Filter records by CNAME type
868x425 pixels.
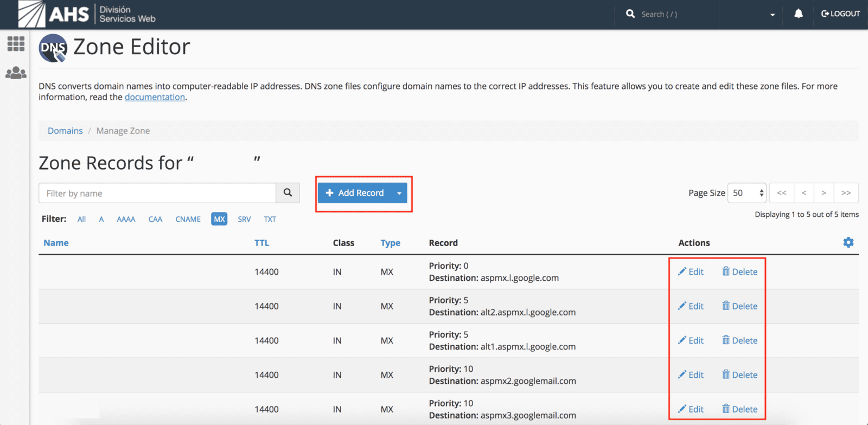tap(188, 219)
